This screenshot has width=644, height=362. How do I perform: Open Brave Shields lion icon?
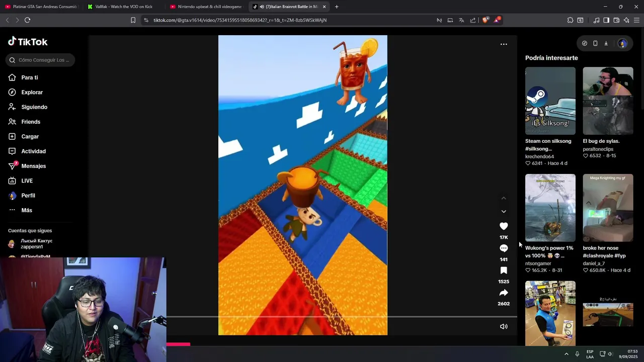(x=485, y=20)
